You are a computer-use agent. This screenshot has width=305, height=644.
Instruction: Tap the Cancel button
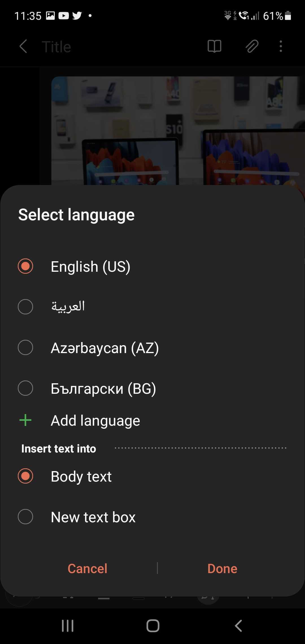[88, 569]
